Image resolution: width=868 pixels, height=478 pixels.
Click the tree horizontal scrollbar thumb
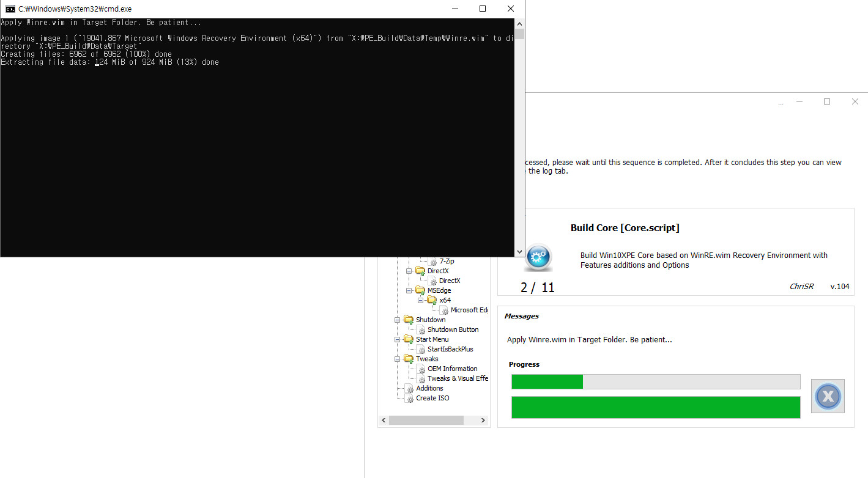point(426,421)
